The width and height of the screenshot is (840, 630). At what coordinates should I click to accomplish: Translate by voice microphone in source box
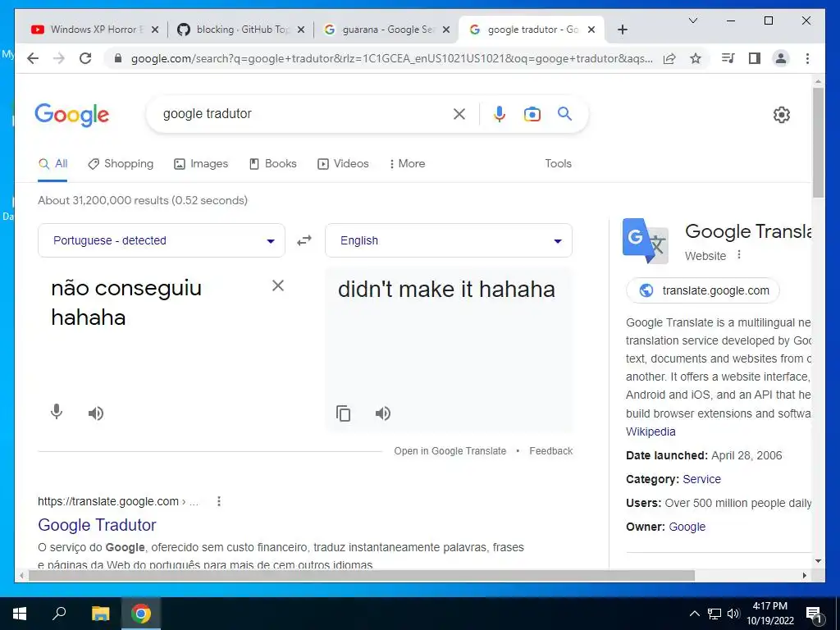pyautogui.click(x=57, y=412)
